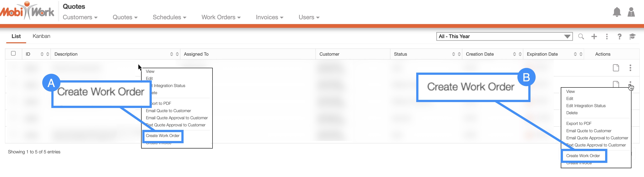Sort table by Creation Date column
The width and height of the screenshot is (644, 177).
coord(517,54)
